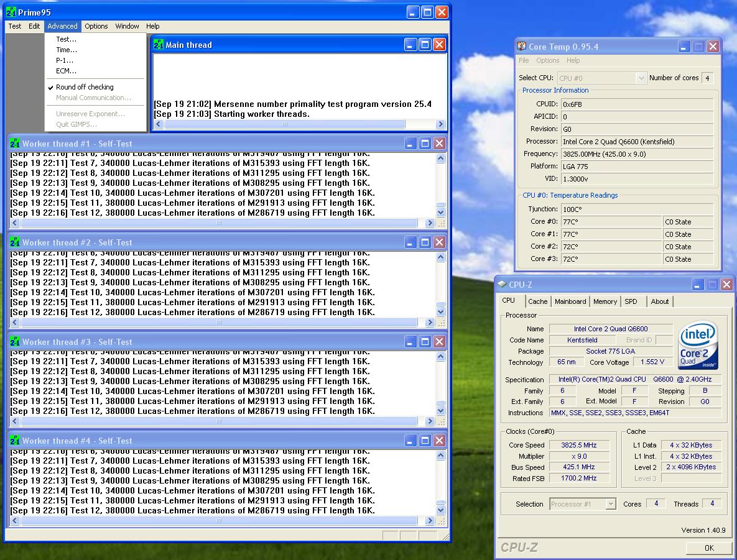Click Worker thread #4 scroll up arrow
Viewport: 737px width, 560px height.
click(x=440, y=455)
